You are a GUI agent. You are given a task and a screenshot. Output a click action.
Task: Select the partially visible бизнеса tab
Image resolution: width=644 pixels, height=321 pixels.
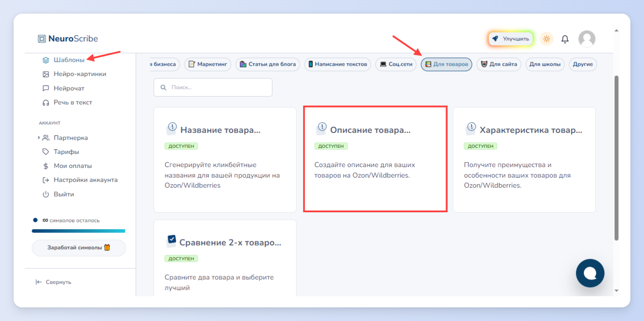click(x=164, y=64)
